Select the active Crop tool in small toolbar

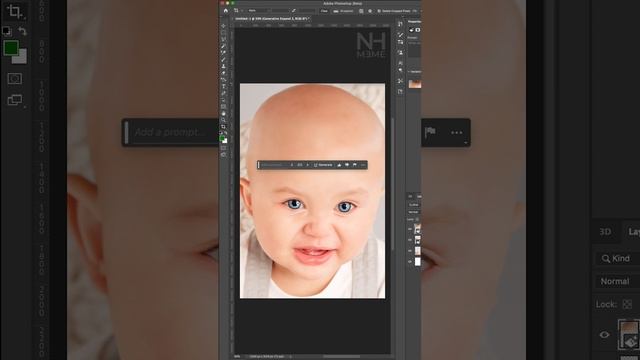(x=223, y=127)
